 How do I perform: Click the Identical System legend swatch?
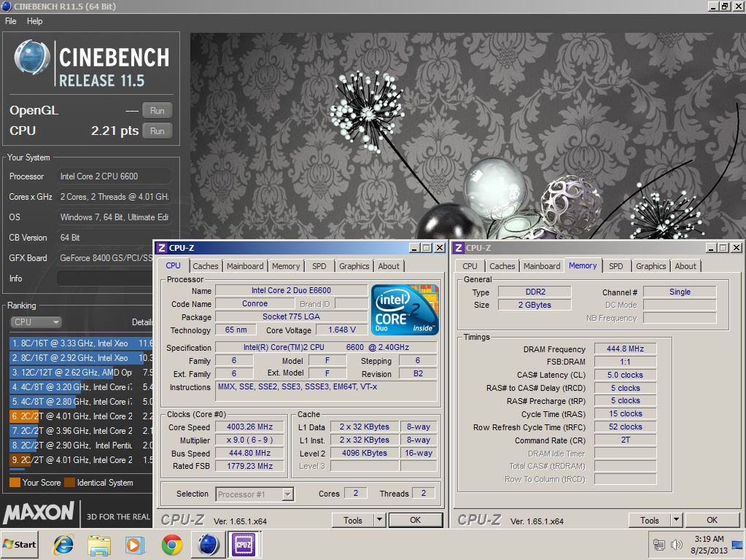coord(69,483)
